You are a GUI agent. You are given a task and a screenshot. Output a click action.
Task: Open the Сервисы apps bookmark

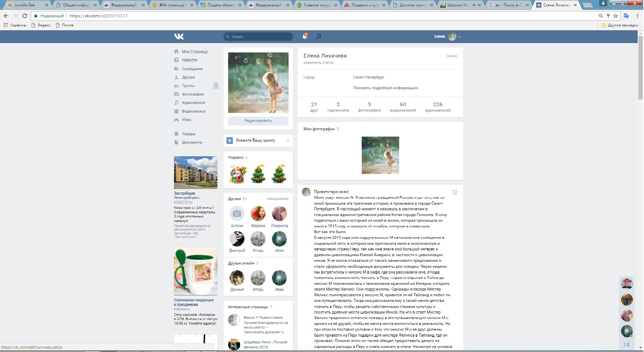pyautogui.click(x=15, y=25)
